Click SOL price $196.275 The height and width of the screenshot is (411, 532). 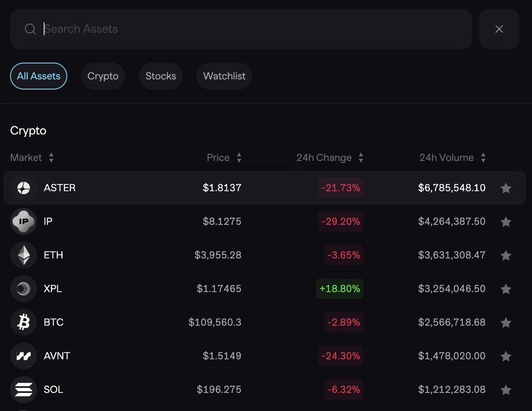[x=219, y=389]
